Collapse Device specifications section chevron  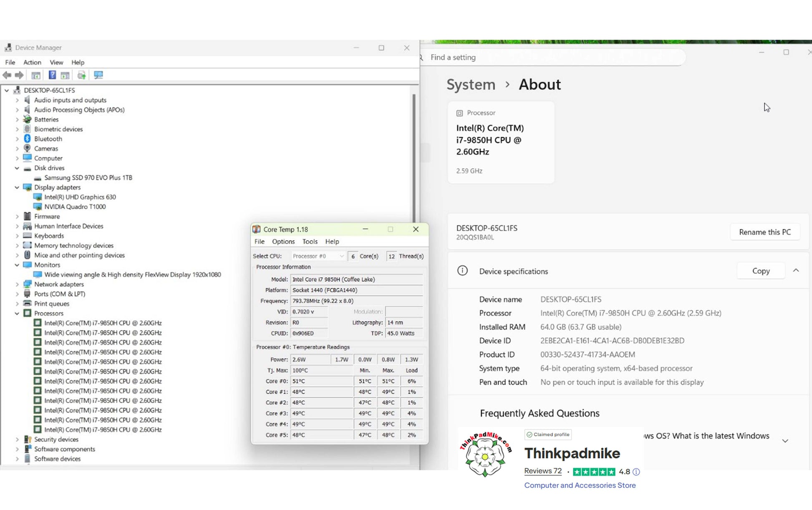point(796,271)
